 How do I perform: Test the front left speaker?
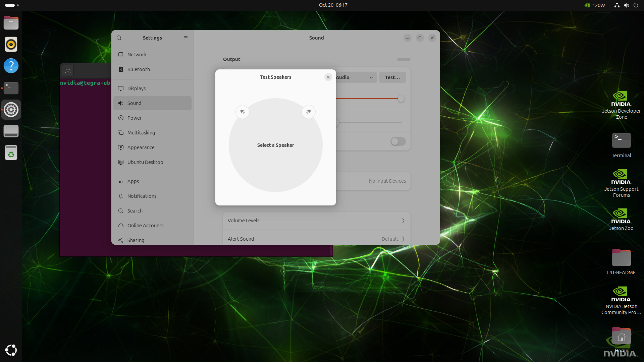(x=242, y=112)
